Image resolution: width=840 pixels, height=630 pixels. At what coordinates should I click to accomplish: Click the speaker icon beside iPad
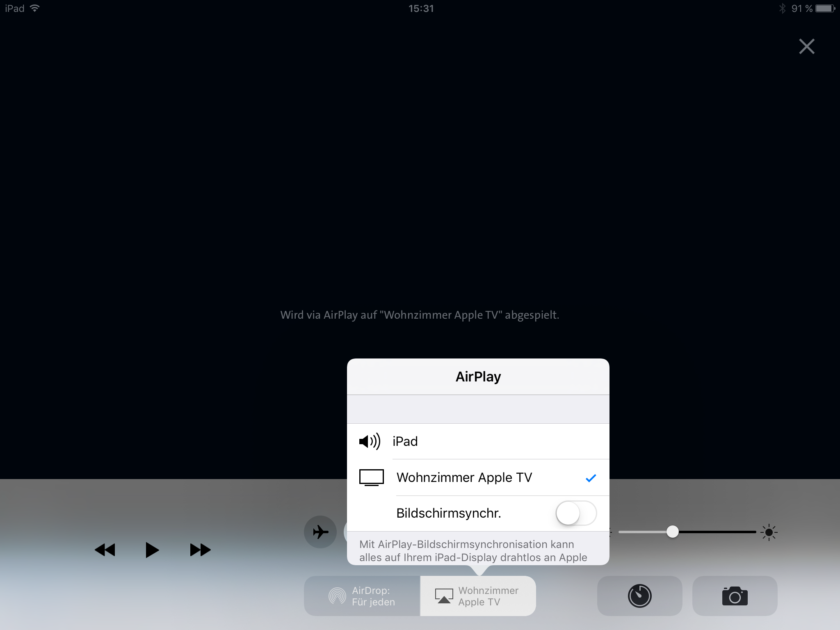(370, 441)
